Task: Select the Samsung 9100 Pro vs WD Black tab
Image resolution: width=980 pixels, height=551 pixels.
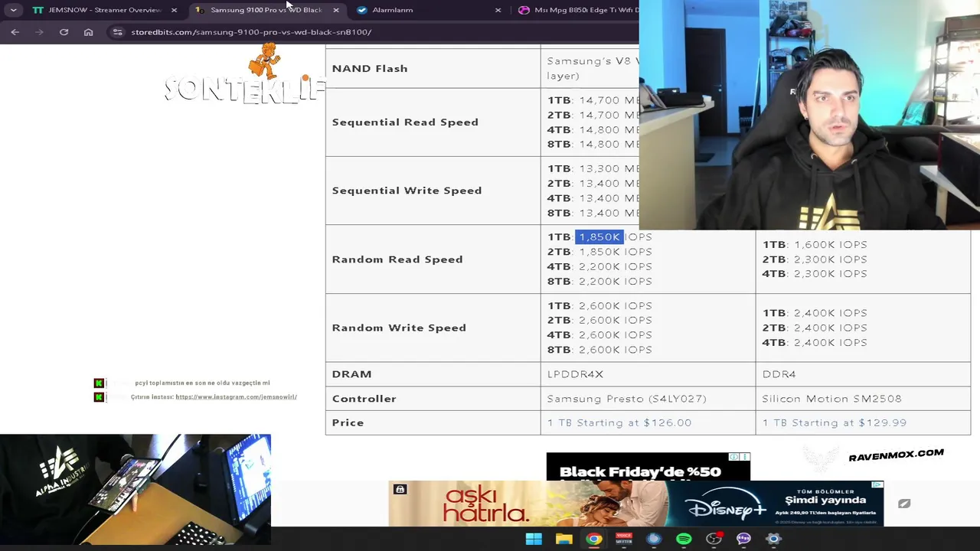Action: [266, 10]
